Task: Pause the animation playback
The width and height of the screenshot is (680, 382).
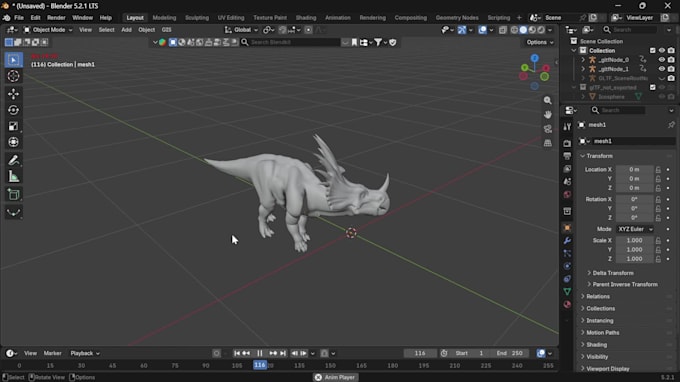Action: [260, 353]
